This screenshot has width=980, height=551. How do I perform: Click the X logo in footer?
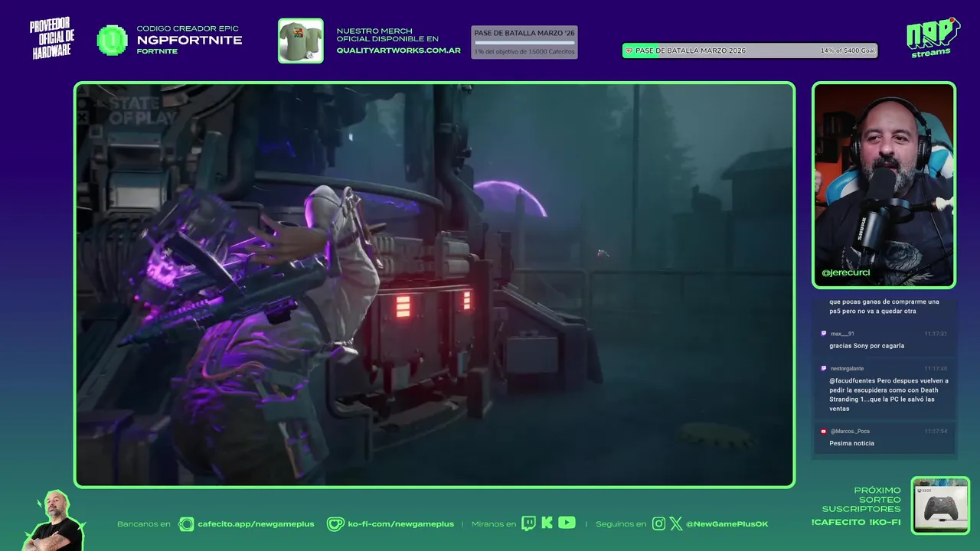pyautogui.click(x=676, y=524)
